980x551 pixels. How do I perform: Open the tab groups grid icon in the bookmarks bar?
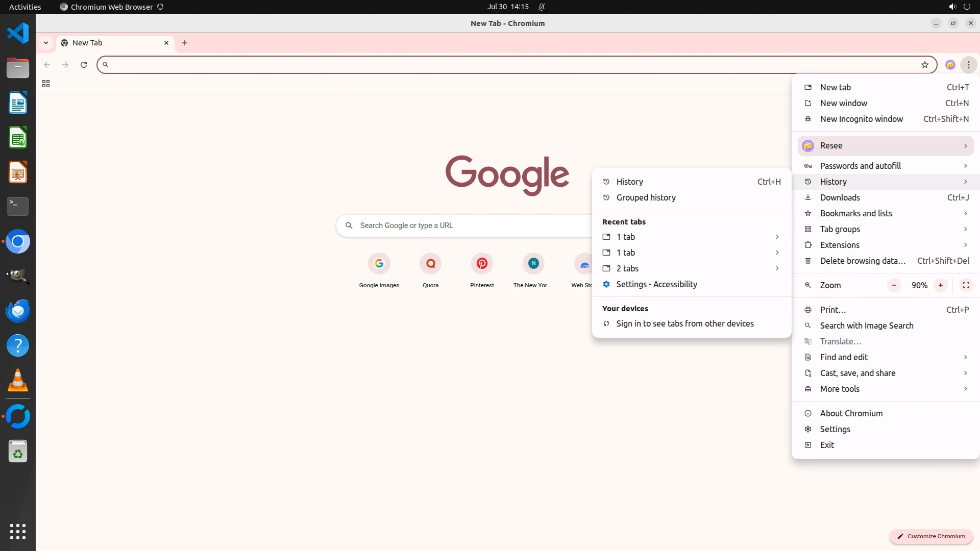[46, 84]
